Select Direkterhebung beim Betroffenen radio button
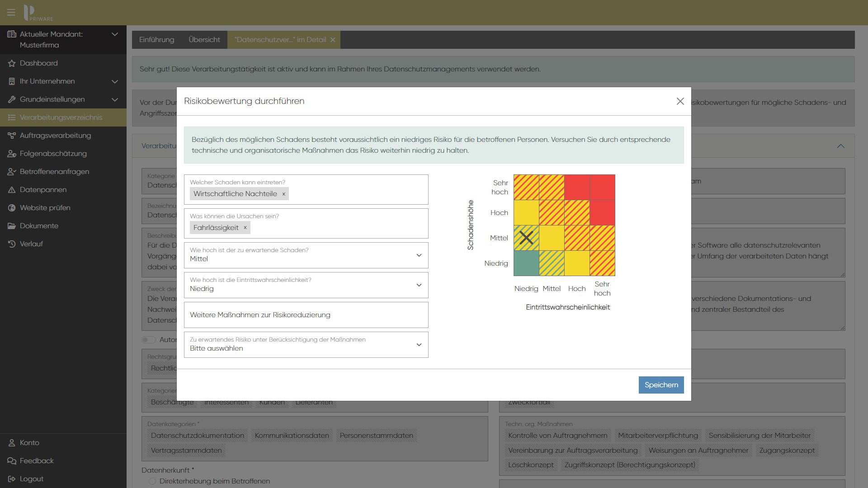 tap(152, 481)
